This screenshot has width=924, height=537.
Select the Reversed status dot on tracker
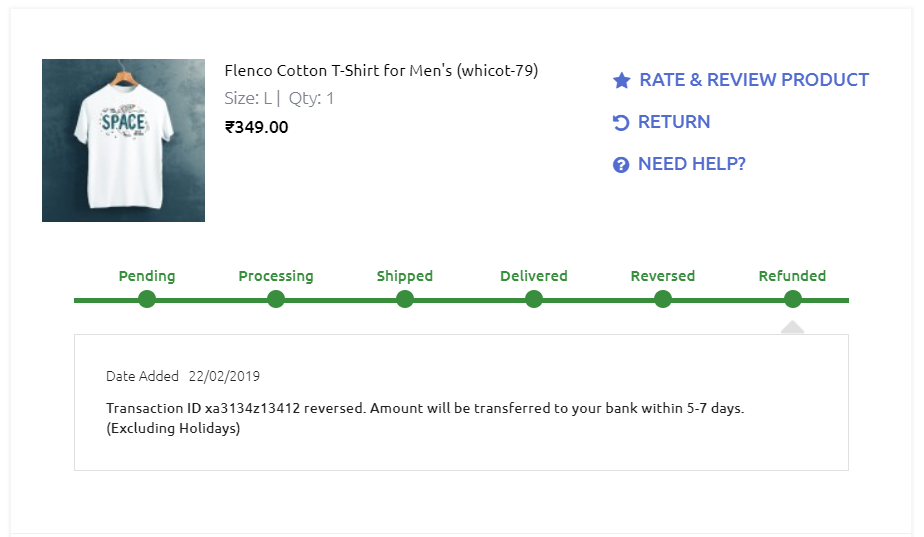point(663,299)
